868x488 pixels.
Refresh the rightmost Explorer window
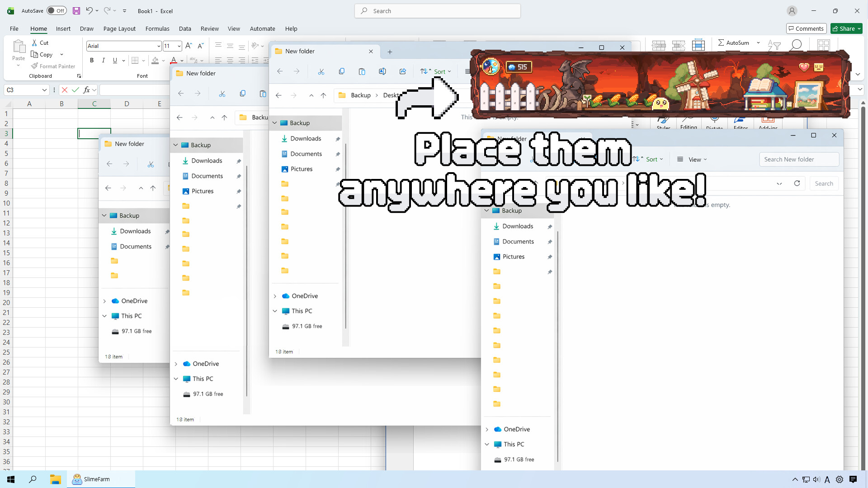(797, 183)
